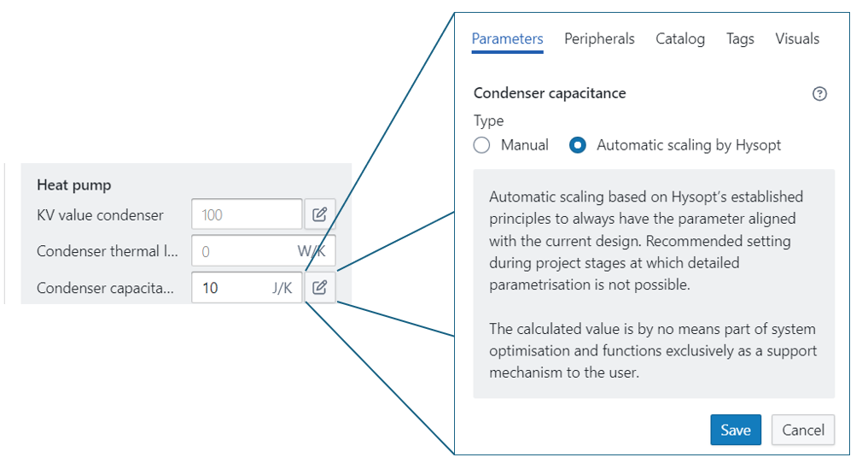Open the edit icon beside KV value condenser
868x469 pixels.
(x=319, y=214)
